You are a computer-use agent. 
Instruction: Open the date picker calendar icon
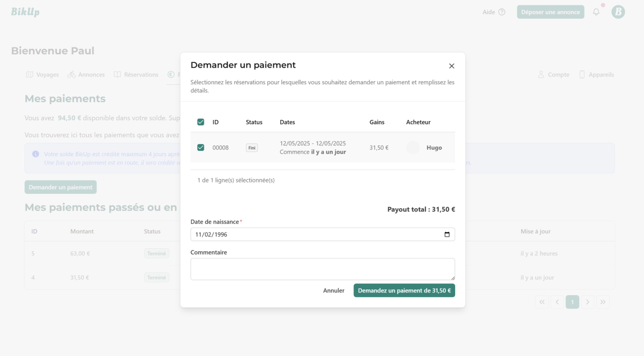pyautogui.click(x=447, y=234)
